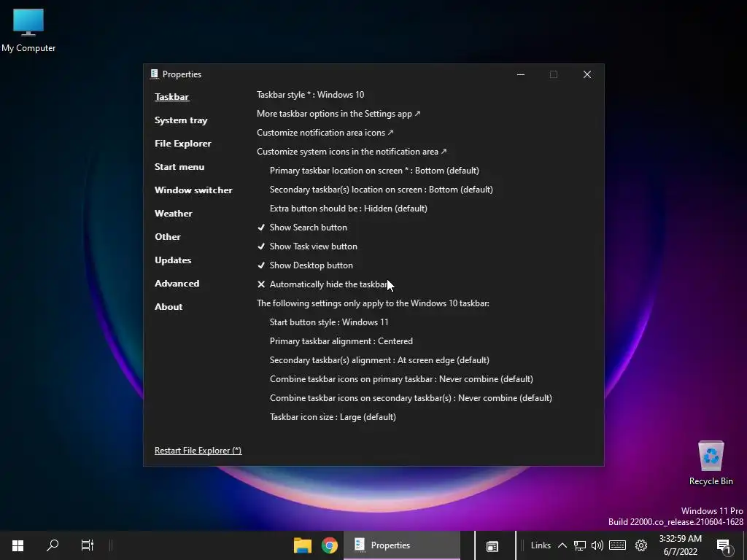Click the taskbar clock and date
Viewport: 747px width, 560px height.
[681, 545]
